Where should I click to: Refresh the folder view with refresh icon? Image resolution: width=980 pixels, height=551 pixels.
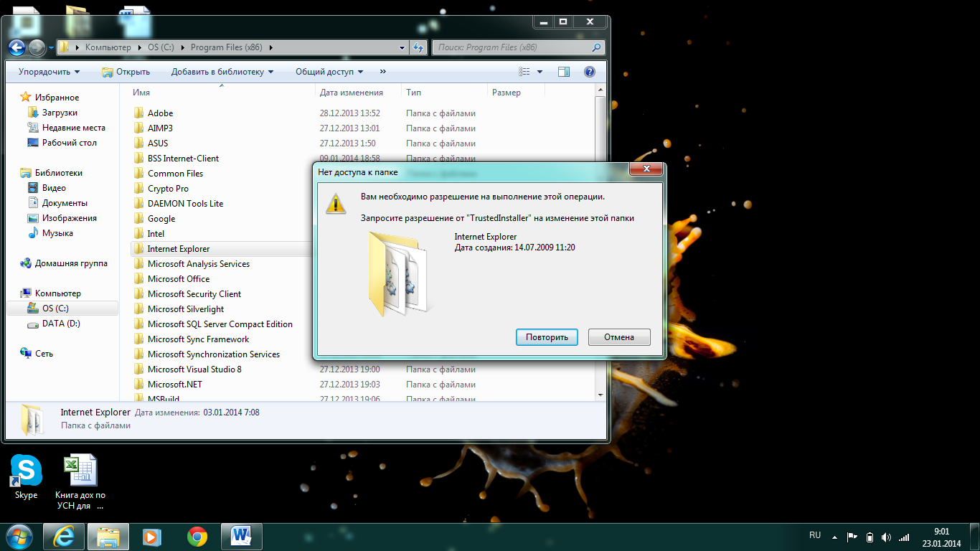tap(418, 48)
